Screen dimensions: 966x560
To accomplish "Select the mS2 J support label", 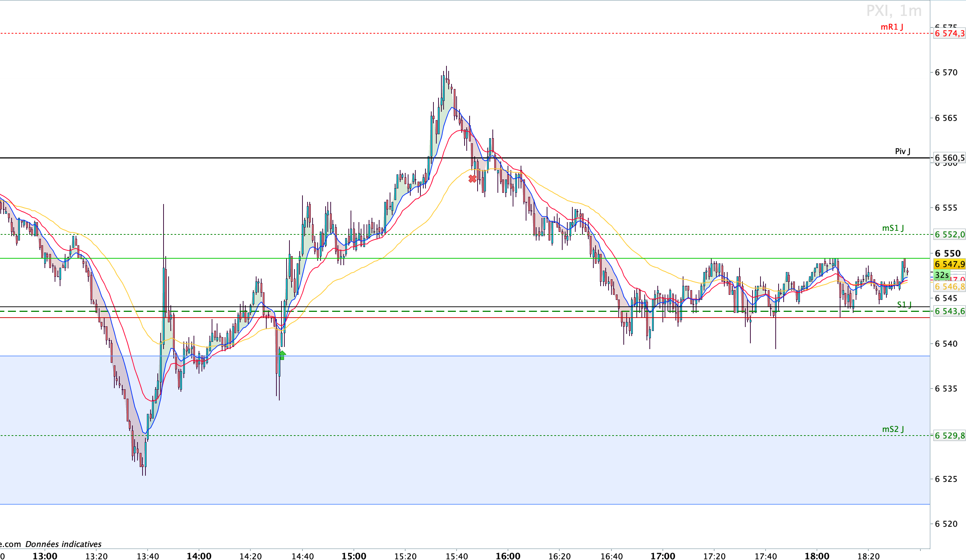I will click(893, 429).
